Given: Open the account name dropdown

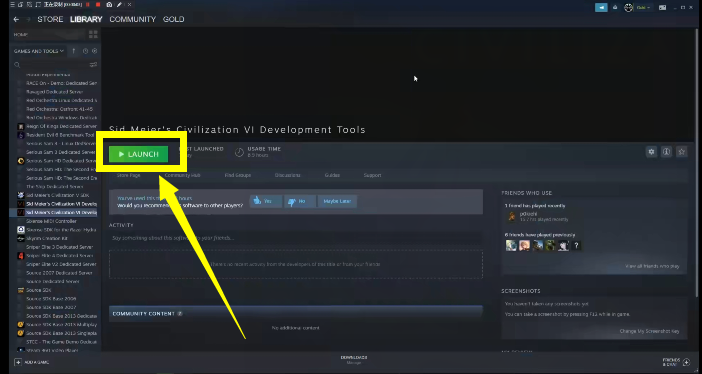Looking at the screenshot, I should click(644, 7).
